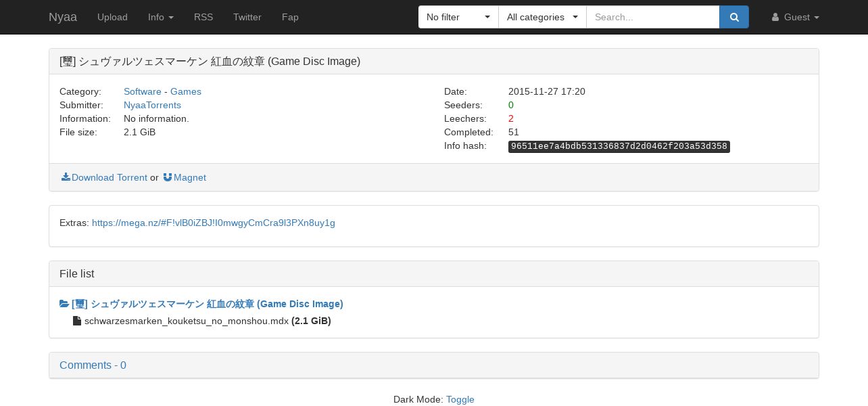Click the Software category link
This screenshot has height=406, width=868.
143,91
